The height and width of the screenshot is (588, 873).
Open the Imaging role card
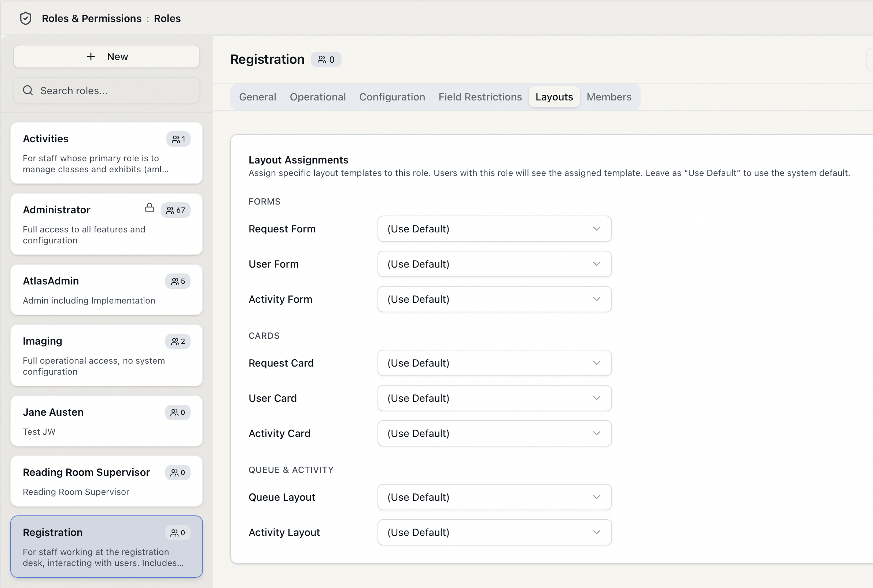tap(107, 356)
